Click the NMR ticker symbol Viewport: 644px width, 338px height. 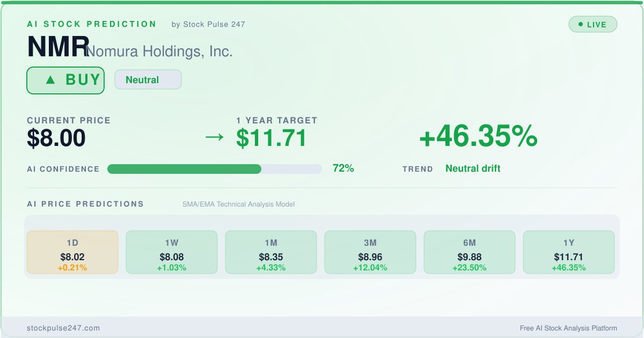point(58,47)
